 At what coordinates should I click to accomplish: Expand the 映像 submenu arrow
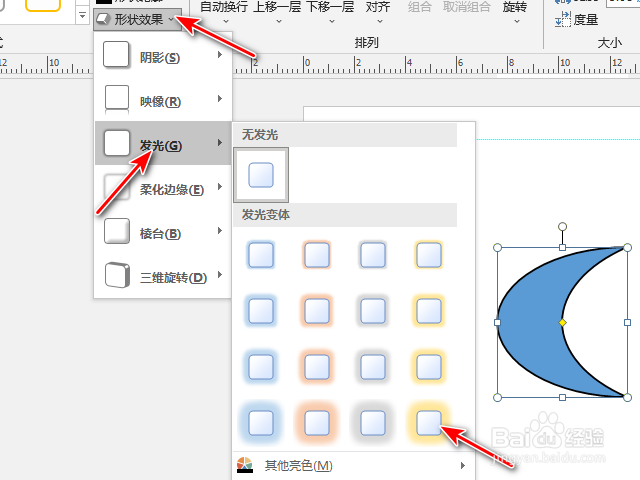[220, 99]
